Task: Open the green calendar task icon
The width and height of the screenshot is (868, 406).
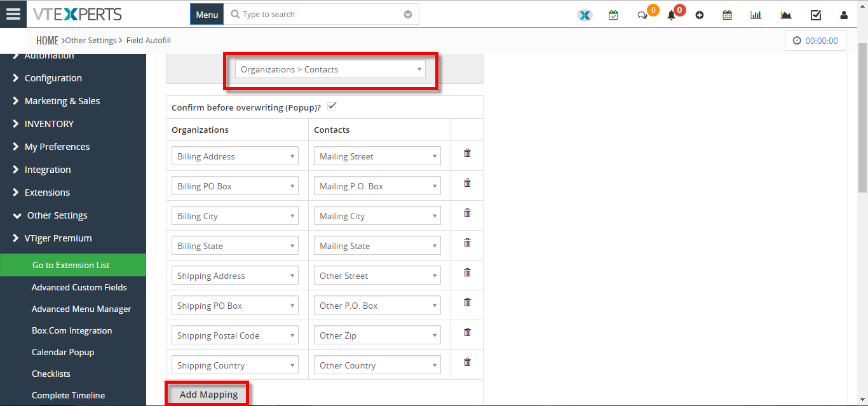Action: click(x=613, y=15)
